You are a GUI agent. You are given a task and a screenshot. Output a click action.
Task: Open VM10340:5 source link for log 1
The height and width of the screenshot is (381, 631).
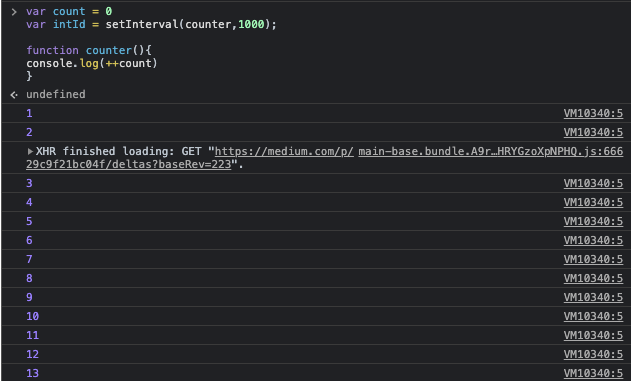coord(593,113)
